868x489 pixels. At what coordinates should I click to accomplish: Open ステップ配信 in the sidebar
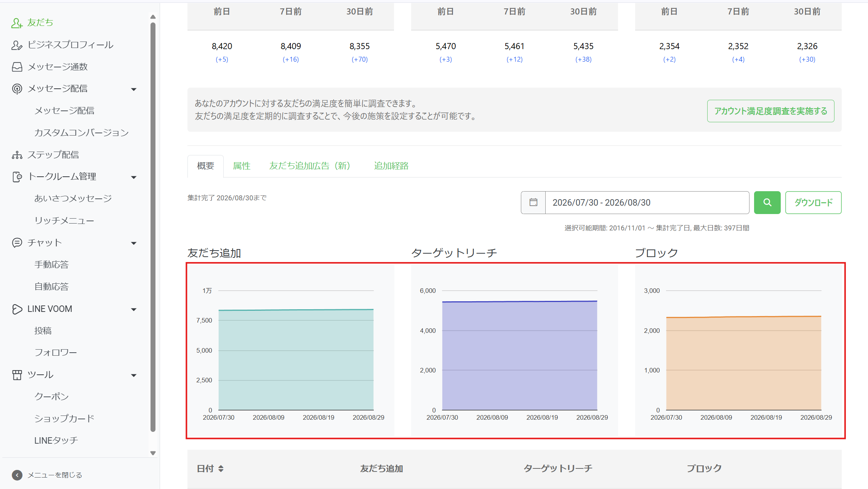(53, 155)
